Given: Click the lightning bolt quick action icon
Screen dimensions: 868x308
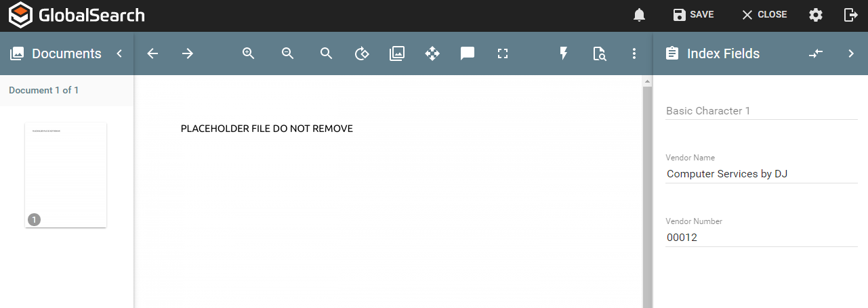Looking at the screenshot, I should [563, 53].
